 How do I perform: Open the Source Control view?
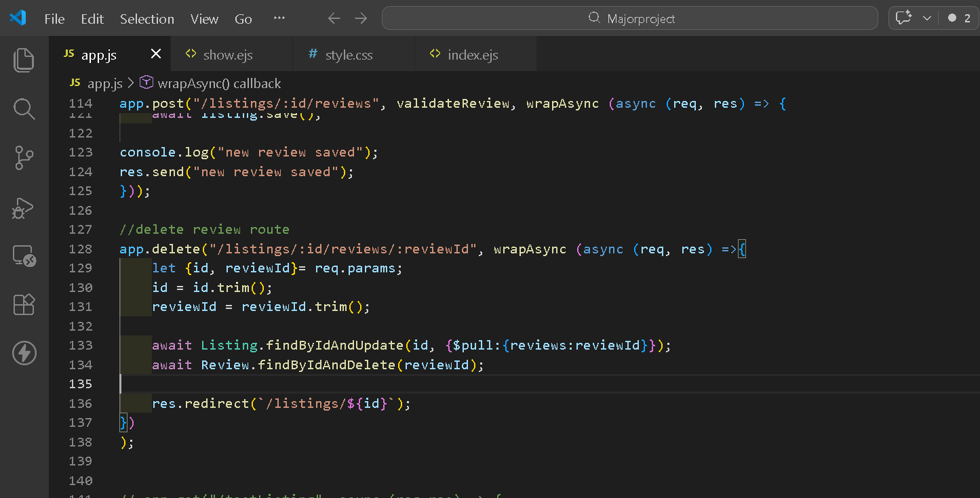(24, 157)
